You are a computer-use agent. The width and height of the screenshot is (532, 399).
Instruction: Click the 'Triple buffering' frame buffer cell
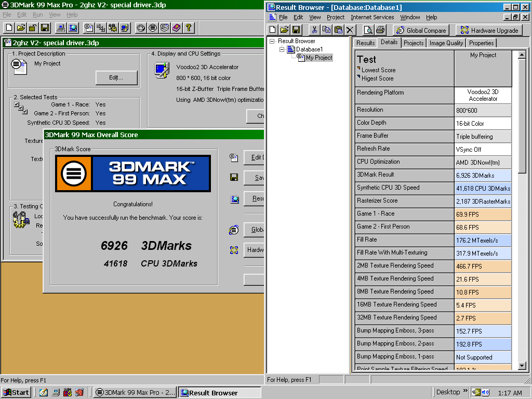click(x=483, y=137)
